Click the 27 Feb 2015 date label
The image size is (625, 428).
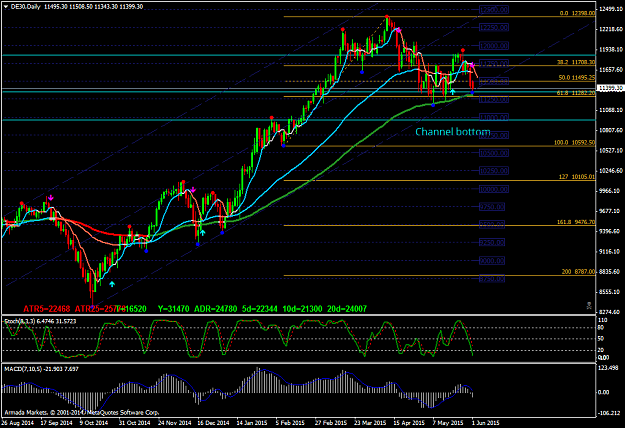tap(331, 423)
